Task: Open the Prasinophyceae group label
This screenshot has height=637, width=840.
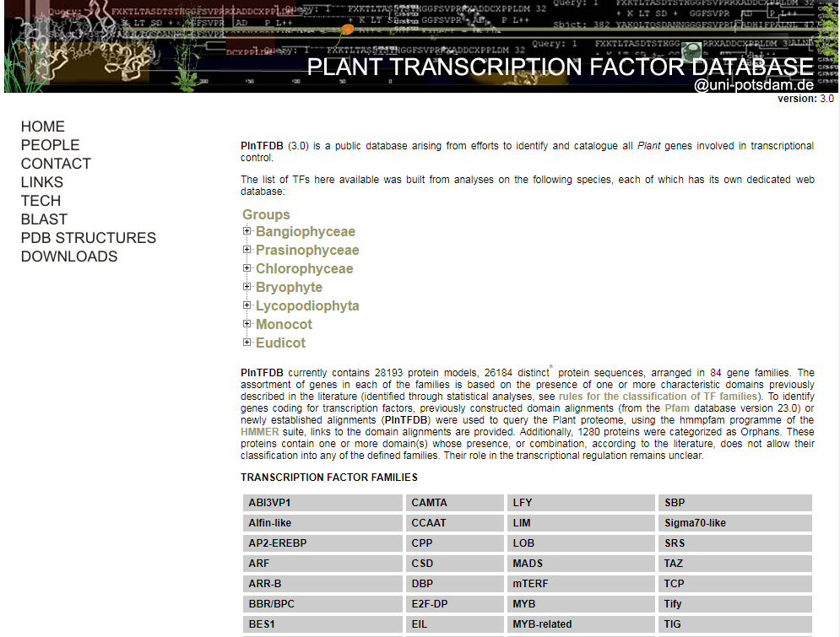Action: [307, 250]
